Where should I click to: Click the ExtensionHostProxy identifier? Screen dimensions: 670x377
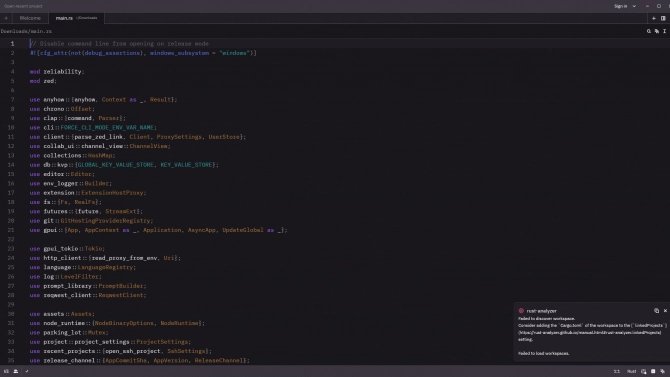112,193
